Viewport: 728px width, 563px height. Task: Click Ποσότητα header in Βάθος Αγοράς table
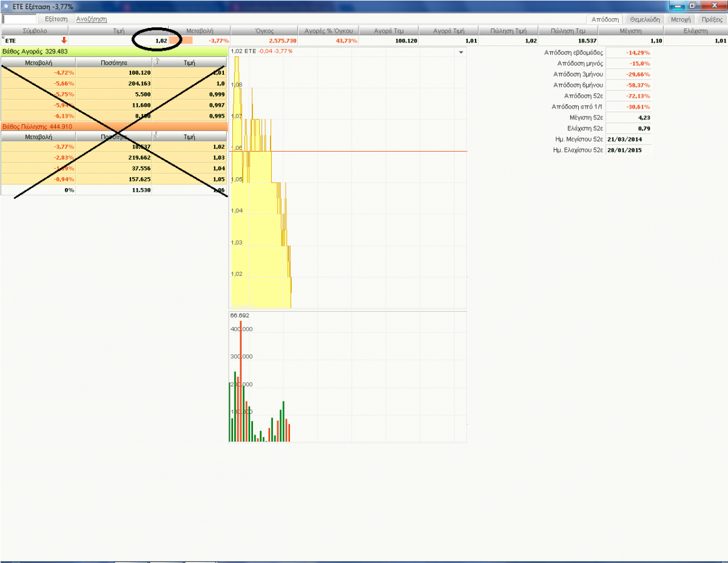[114, 62]
